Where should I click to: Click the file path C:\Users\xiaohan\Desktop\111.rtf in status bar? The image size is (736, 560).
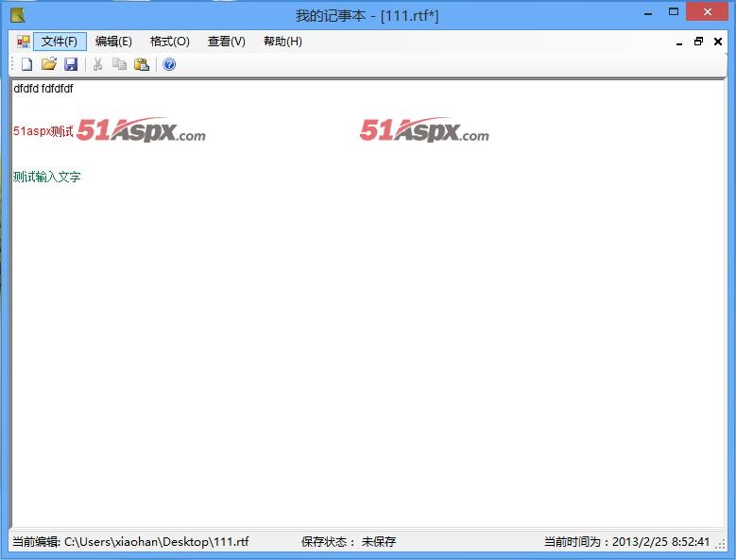pos(156,542)
